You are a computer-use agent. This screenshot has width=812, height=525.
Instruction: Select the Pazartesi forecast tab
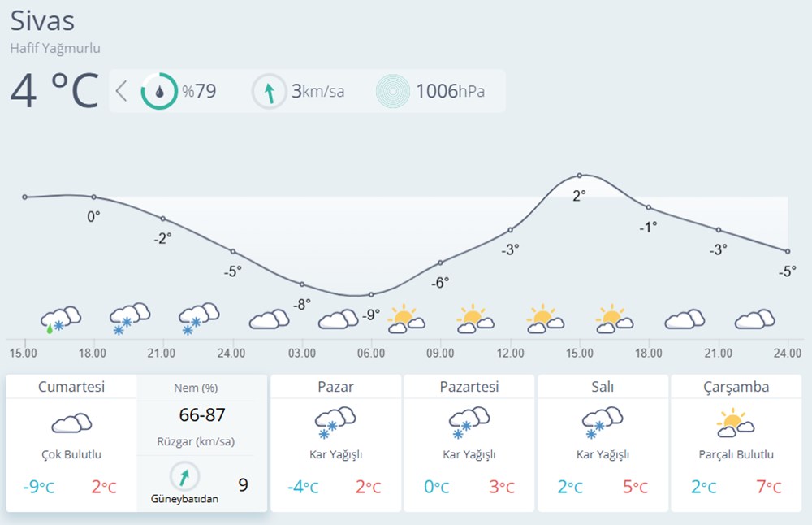(x=469, y=387)
